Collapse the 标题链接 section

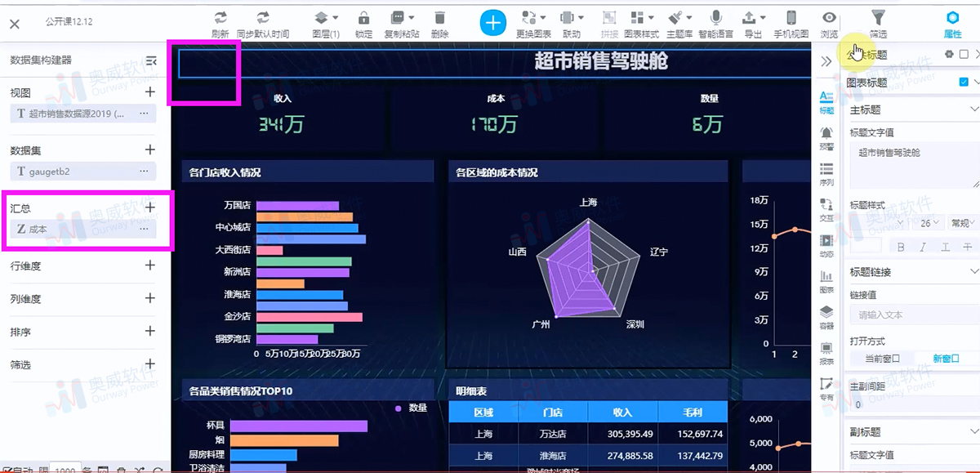coord(973,269)
